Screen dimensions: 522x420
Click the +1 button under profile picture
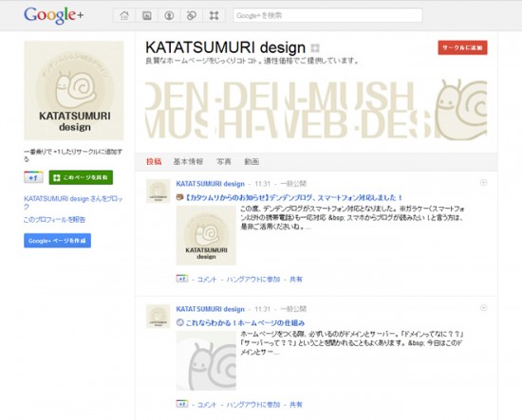[x=33, y=177]
